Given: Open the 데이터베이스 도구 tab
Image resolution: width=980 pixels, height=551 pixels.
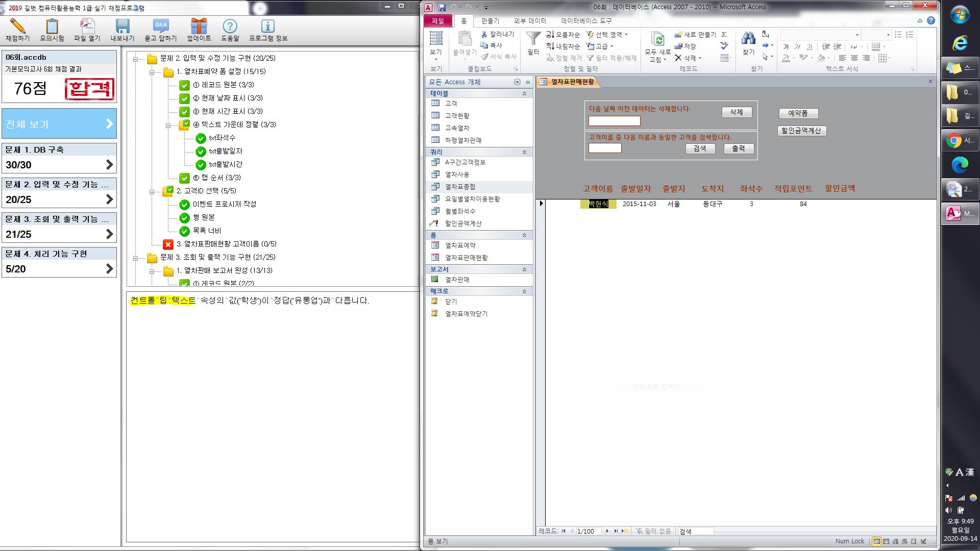Looking at the screenshot, I should click(586, 21).
